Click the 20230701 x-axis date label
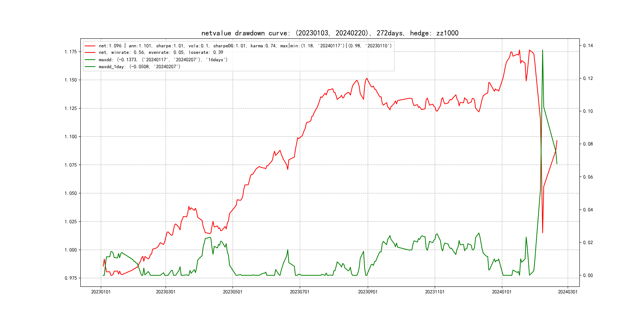 (300, 292)
